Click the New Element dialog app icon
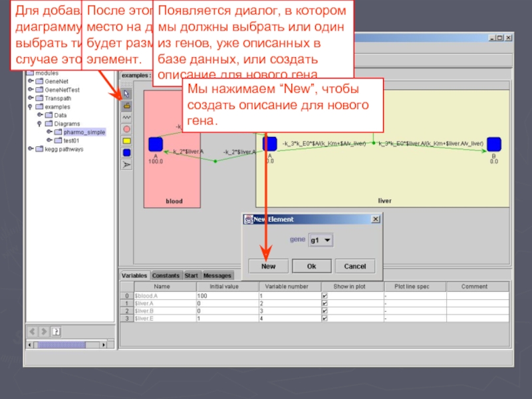The width and height of the screenshot is (532, 399). point(249,219)
